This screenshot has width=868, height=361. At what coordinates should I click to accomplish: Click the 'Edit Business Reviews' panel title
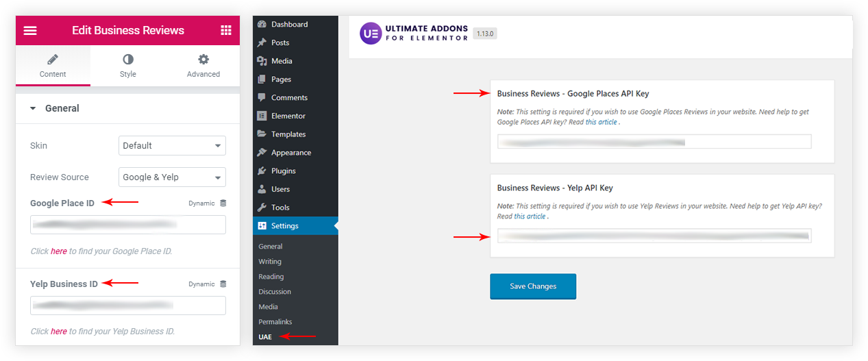pos(128,30)
